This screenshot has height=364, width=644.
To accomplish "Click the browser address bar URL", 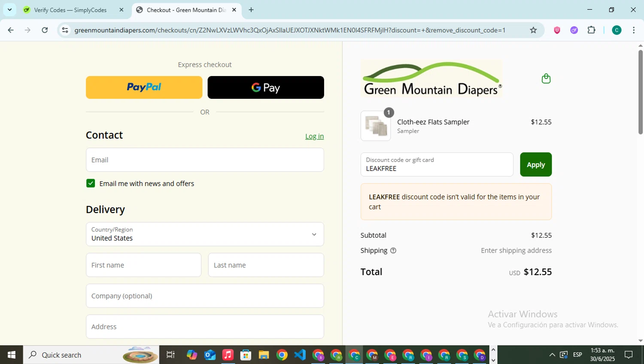I will (x=290, y=30).
